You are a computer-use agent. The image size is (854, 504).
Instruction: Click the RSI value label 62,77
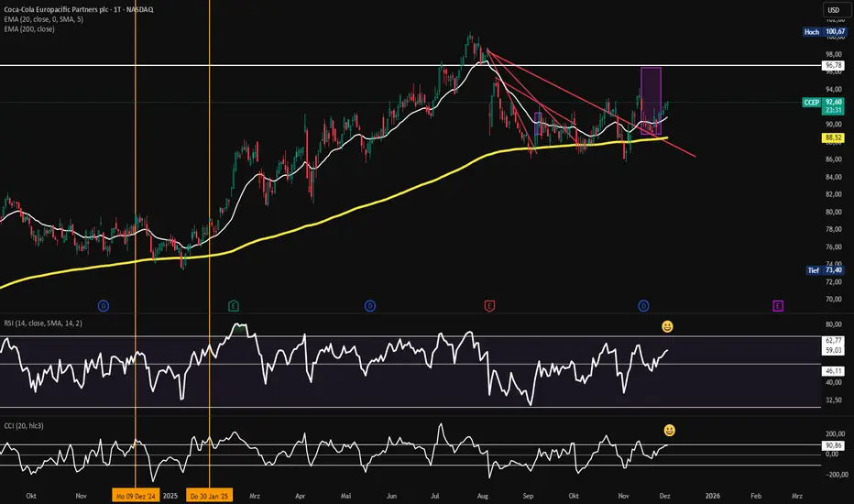[833, 341]
